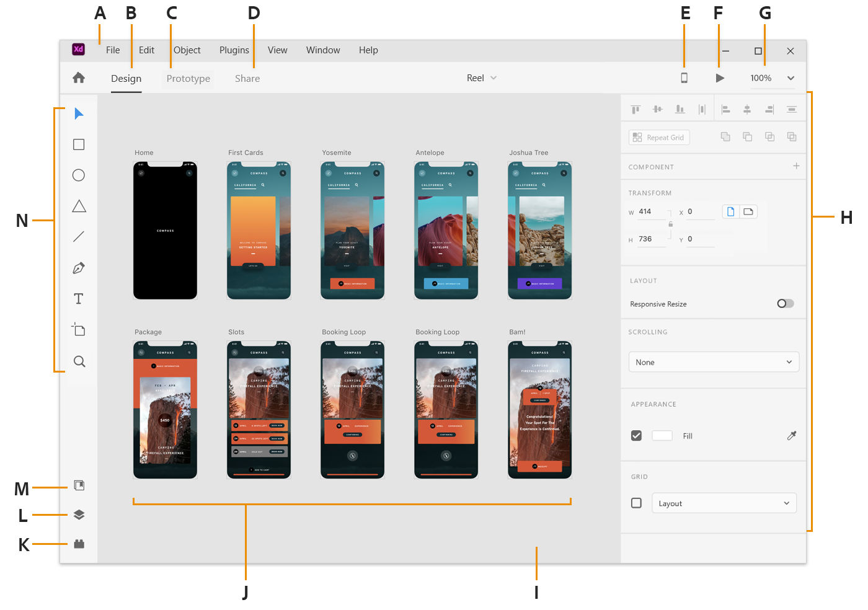Open the Plugins menu

point(234,50)
